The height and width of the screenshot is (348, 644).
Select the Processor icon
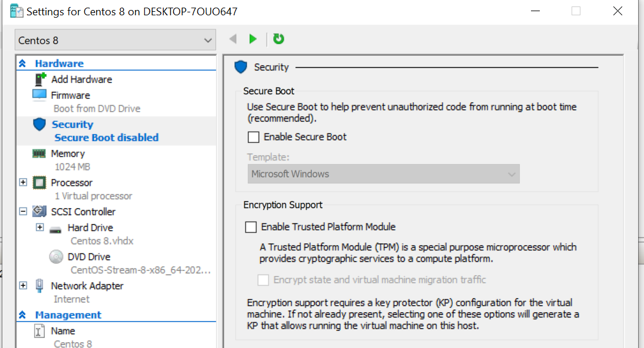[39, 182]
